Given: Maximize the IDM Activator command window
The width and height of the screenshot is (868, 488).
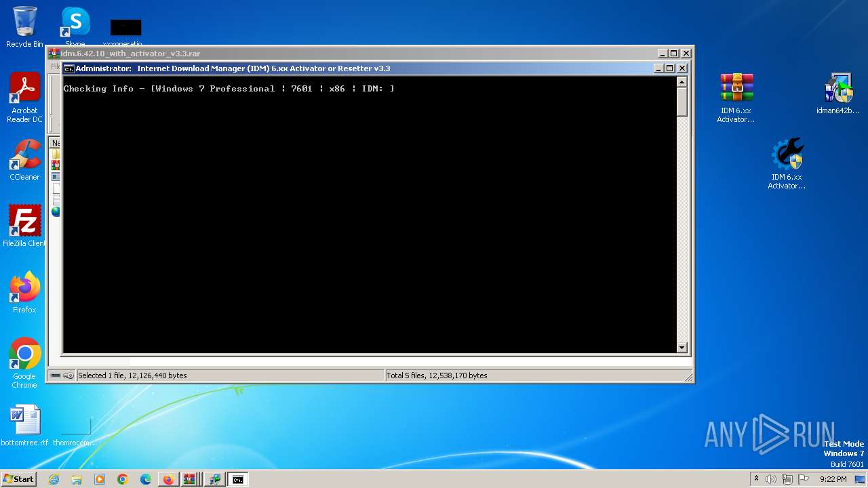Looking at the screenshot, I should coord(670,68).
